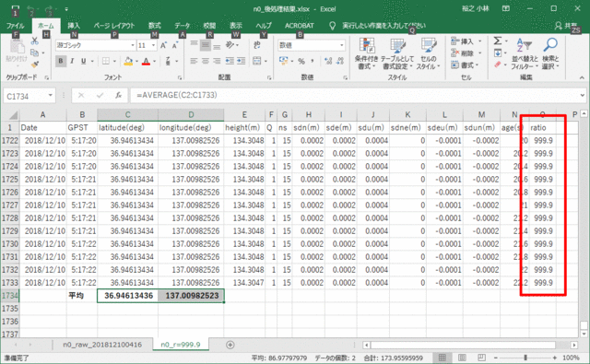Open the File (ファイル) tab
The height and width of the screenshot is (364, 590).
point(16,26)
